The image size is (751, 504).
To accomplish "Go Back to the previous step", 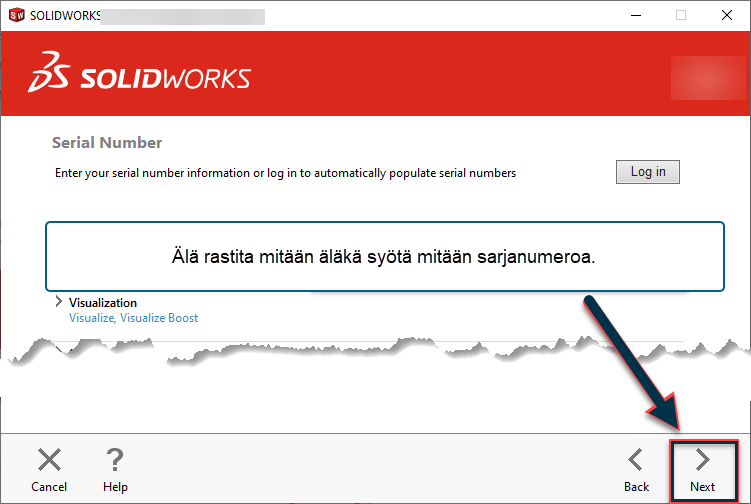I will (636, 470).
